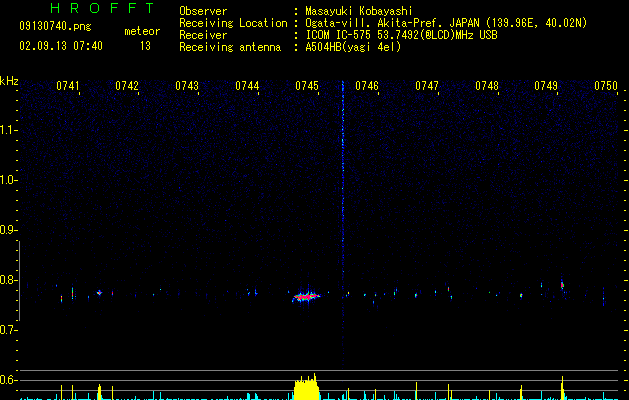Click the 0746 time marker
This screenshot has height=400, width=629.
tap(367, 86)
